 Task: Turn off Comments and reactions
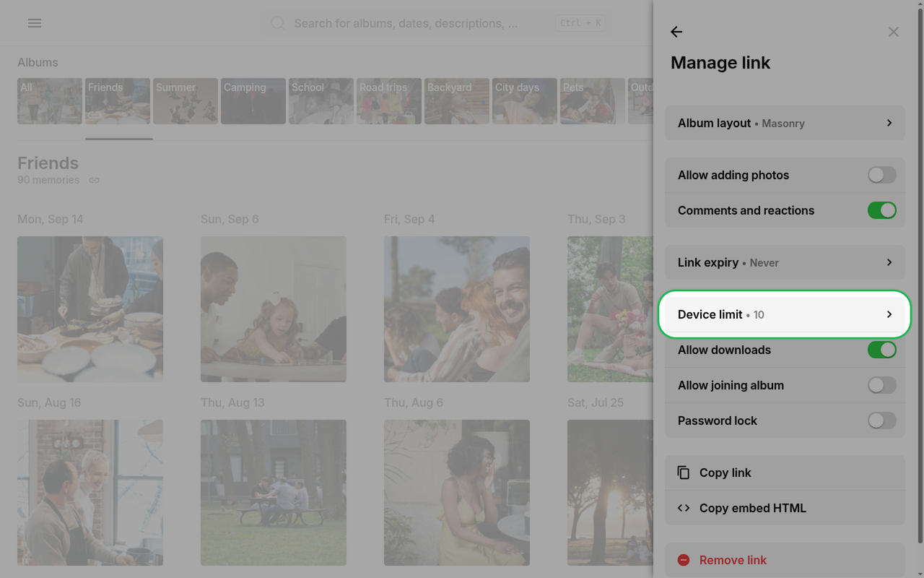882,210
